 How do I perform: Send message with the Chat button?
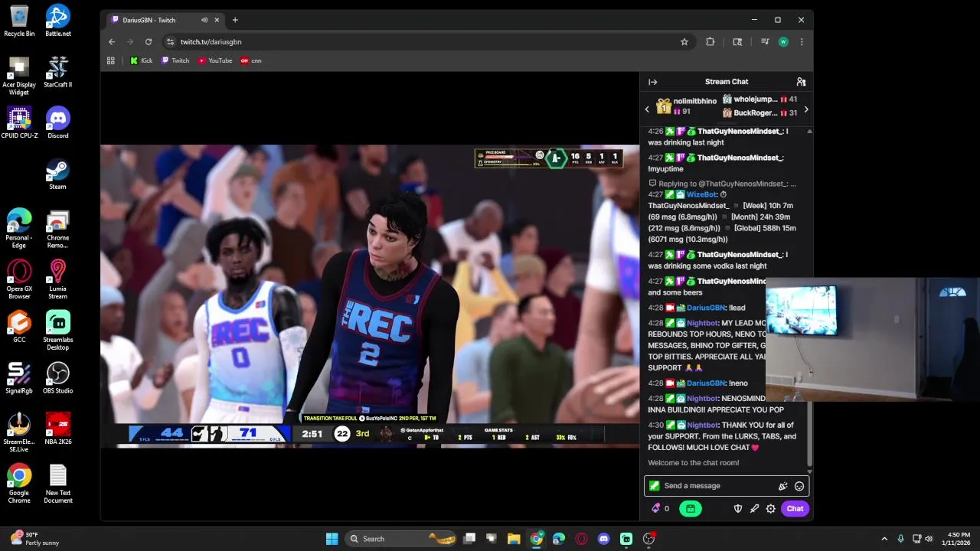pos(795,508)
